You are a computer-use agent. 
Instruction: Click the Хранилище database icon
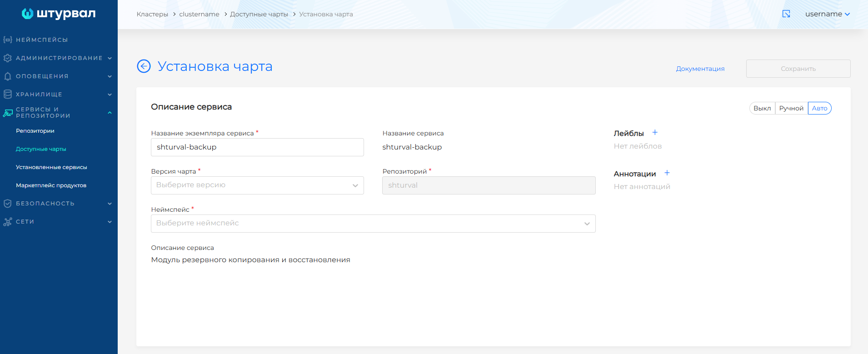[8, 95]
